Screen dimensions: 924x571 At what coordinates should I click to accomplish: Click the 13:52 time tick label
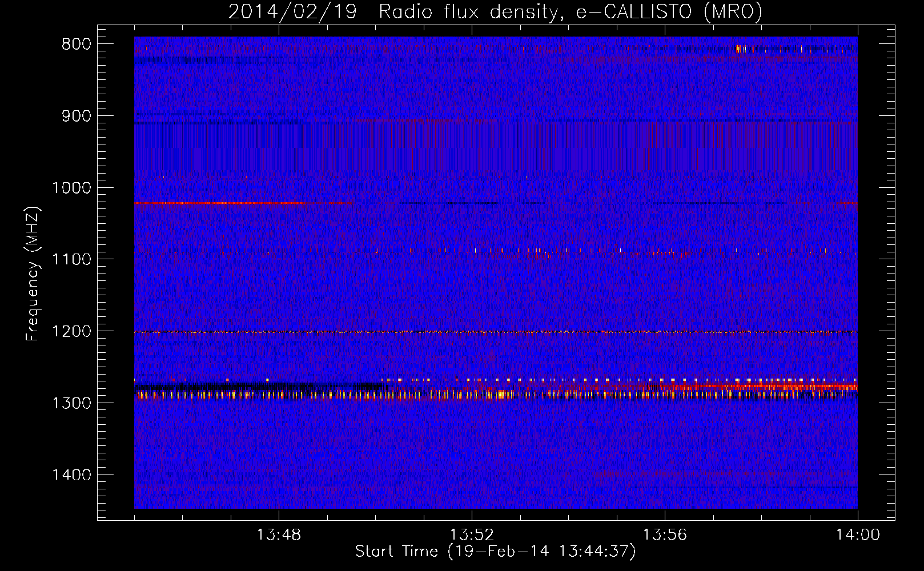[x=472, y=535]
